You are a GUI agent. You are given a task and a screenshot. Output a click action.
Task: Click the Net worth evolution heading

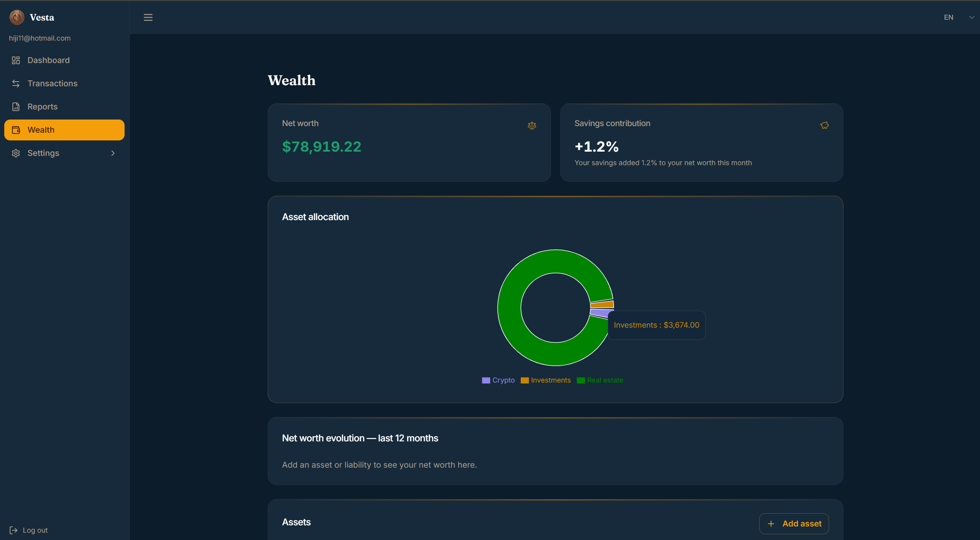(x=360, y=438)
